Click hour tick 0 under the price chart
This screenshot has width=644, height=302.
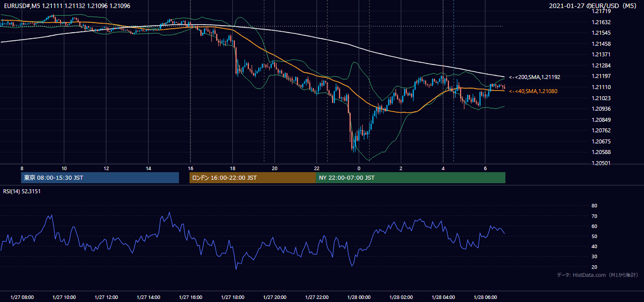(359, 168)
